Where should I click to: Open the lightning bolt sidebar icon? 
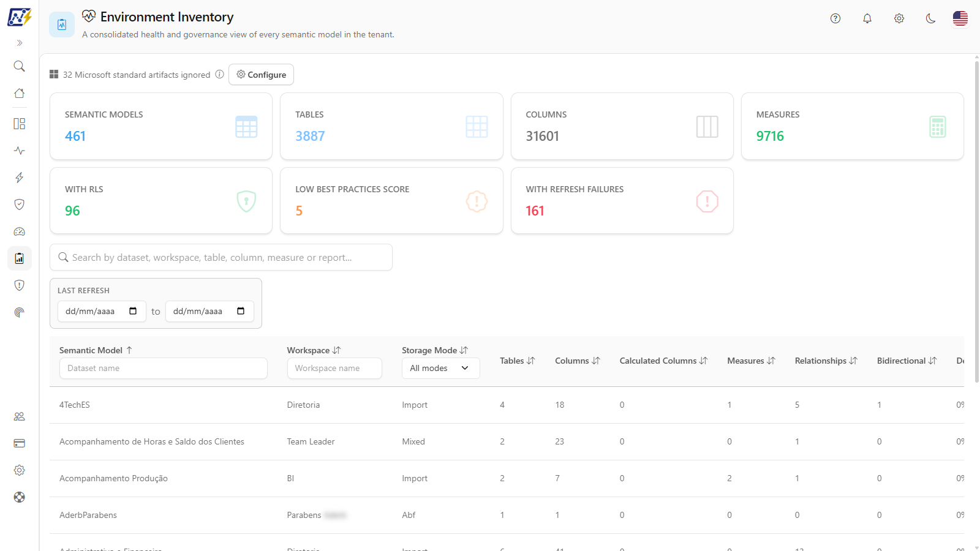(x=20, y=178)
